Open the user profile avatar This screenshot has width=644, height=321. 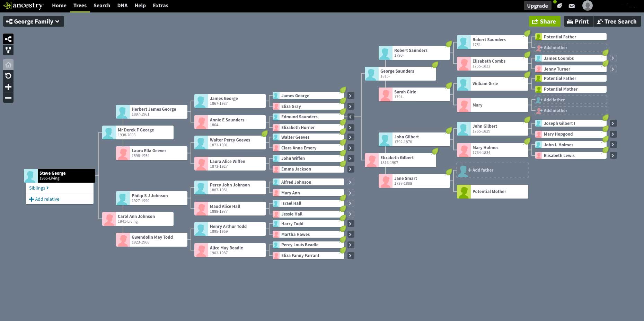587,6
